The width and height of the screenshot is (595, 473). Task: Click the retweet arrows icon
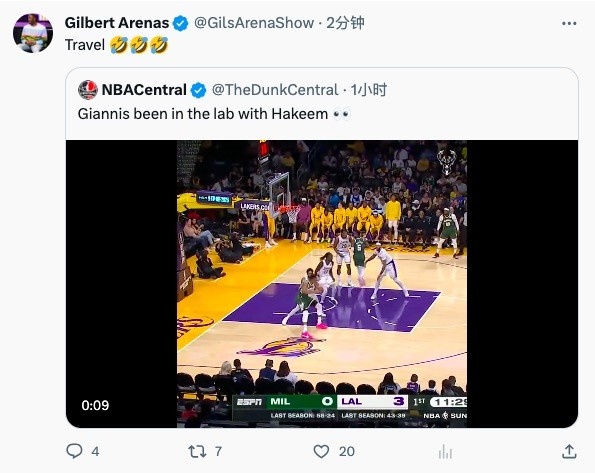pos(197,451)
